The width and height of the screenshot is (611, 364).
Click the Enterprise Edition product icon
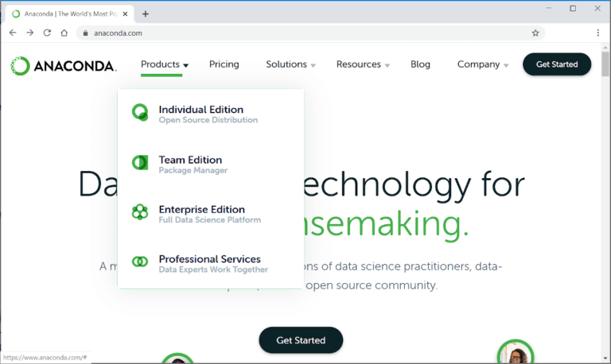pyautogui.click(x=140, y=212)
